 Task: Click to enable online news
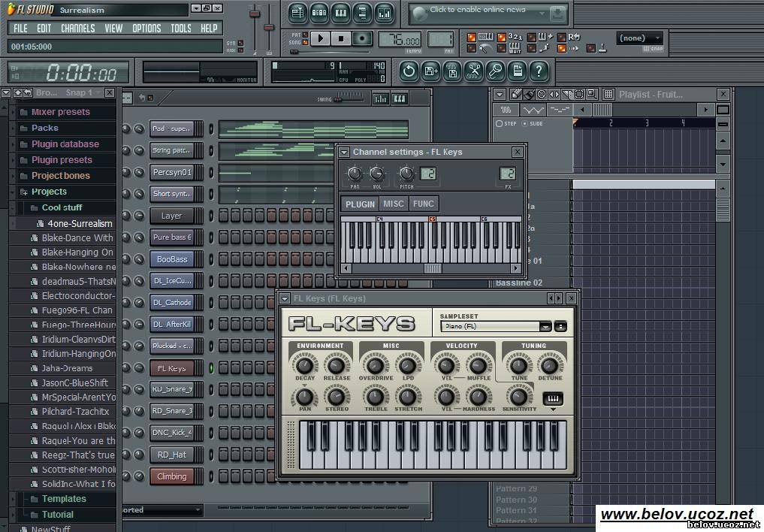pos(478,9)
